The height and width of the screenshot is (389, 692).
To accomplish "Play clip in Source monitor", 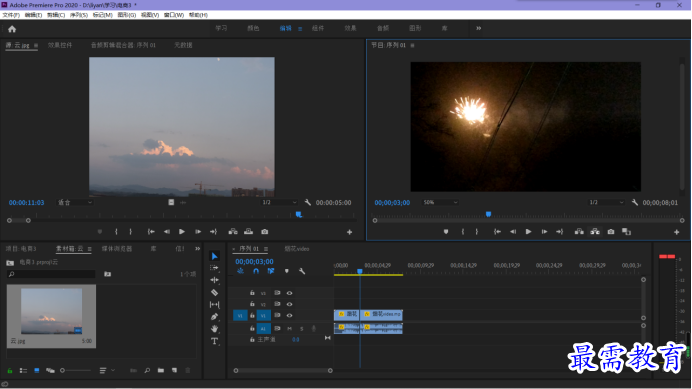I will point(182,232).
